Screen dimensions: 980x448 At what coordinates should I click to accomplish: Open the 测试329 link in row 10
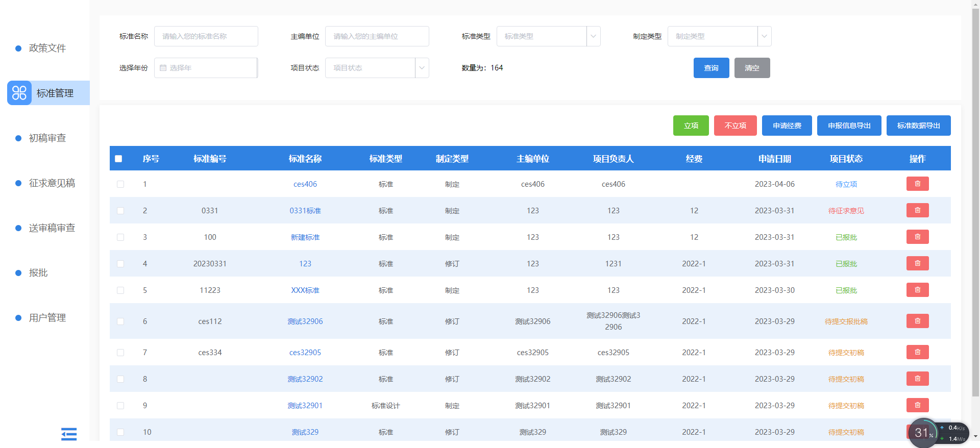305,432
